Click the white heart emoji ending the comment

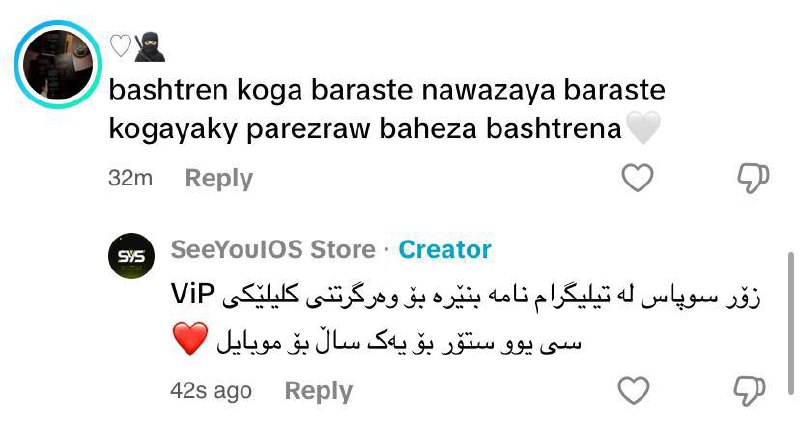pos(643,128)
